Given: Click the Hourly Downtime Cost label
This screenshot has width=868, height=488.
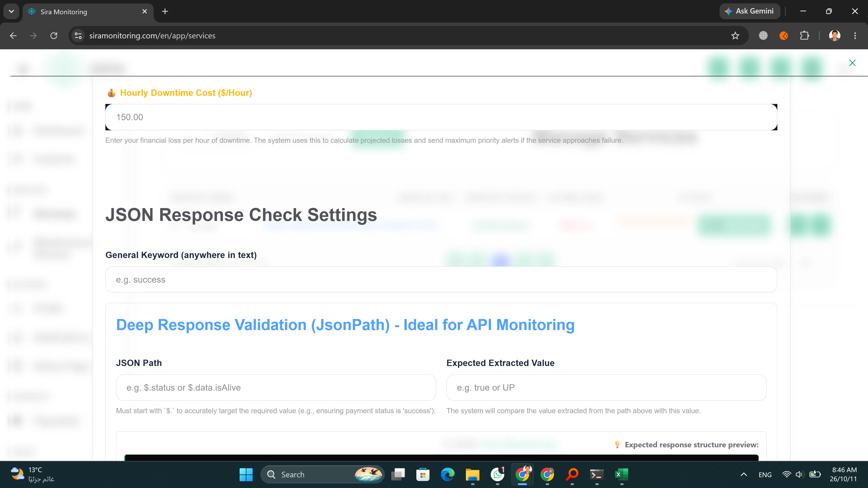Looking at the screenshot, I should click(x=186, y=93).
